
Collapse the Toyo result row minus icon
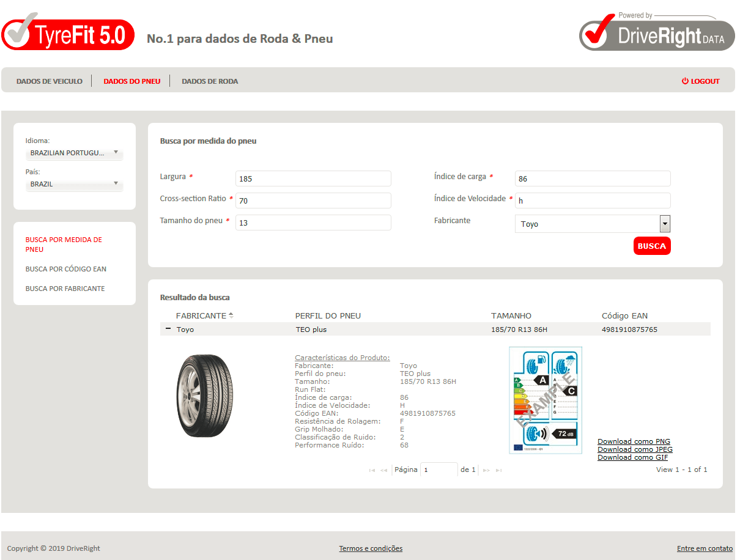[168, 329]
